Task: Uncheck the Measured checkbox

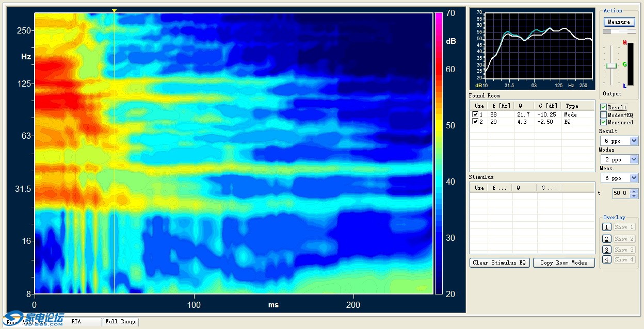Action: coord(604,122)
